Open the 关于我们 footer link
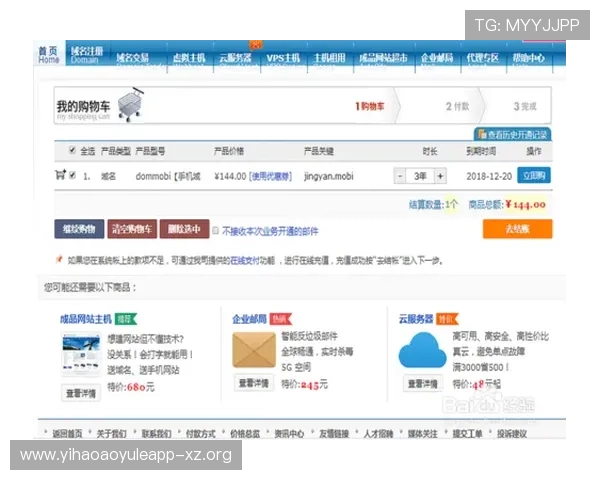Screen dimensions: 600x480 click(111, 434)
